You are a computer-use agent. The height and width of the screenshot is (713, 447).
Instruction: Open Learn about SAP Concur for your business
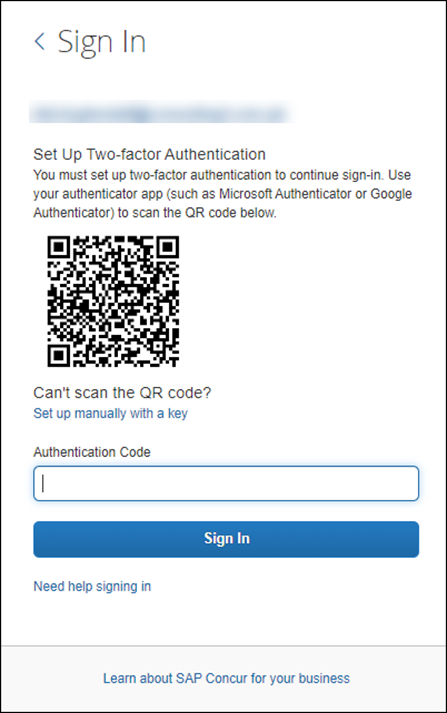tap(226, 678)
